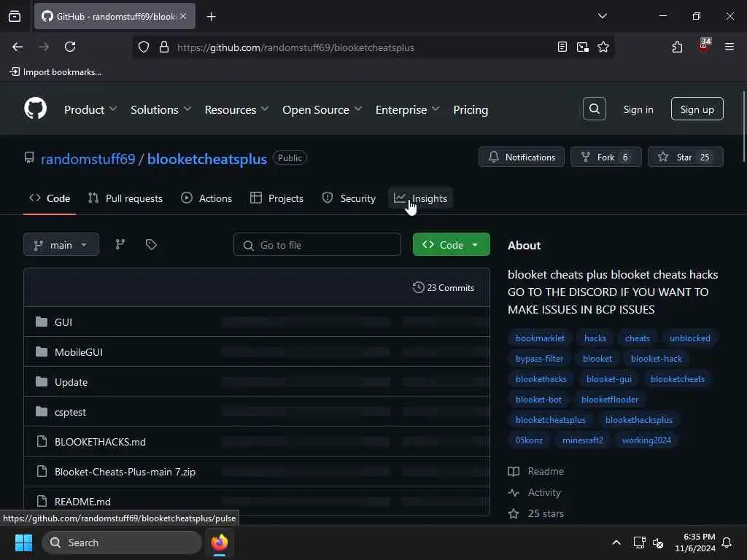Screen dimensions: 747x560
Task: Open the GUI folder
Action: click(63, 322)
